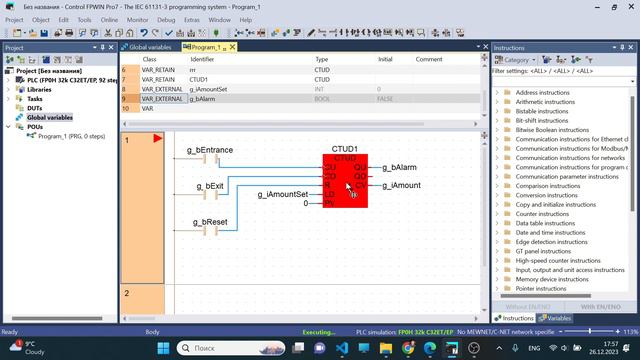Open the document tab list dropdown arrow
640x360 pixels.
point(478,47)
